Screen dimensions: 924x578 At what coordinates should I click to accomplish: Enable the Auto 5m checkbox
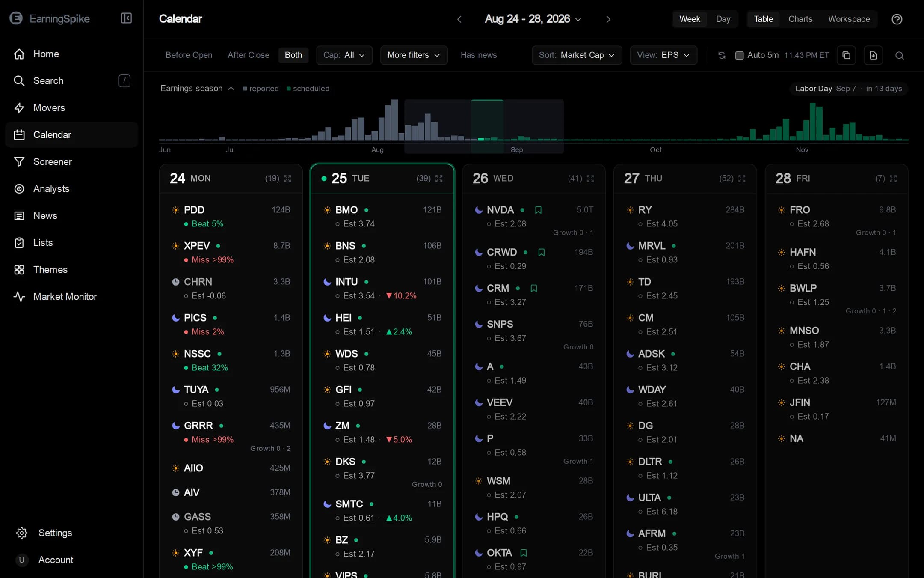tap(739, 55)
